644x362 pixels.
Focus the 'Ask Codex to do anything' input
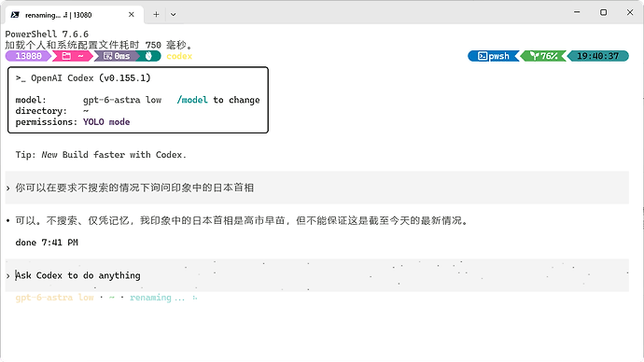pyautogui.click(x=317, y=275)
